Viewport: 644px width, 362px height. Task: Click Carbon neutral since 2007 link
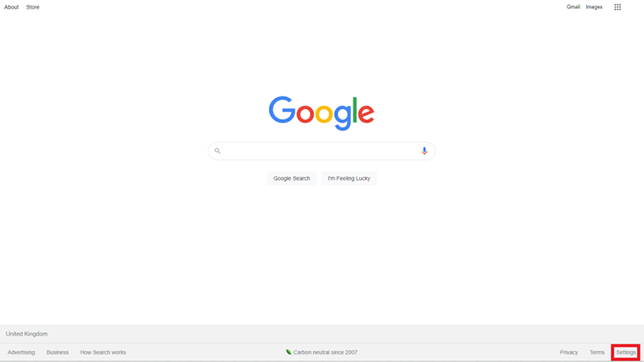click(325, 352)
